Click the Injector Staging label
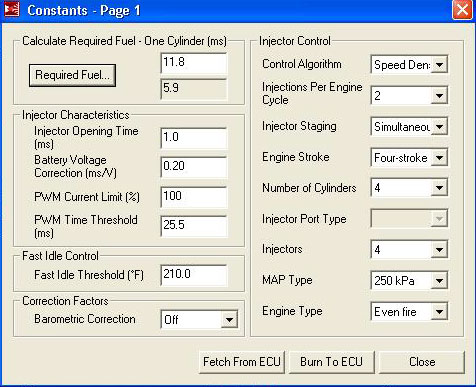 click(x=299, y=126)
